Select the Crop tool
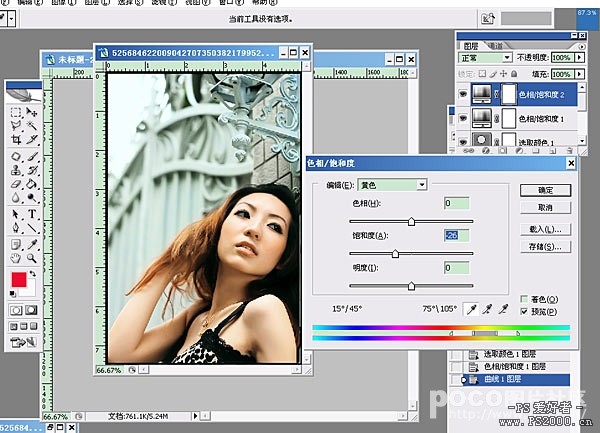Viewport: 600px width, 433px height. pos(16,139)
